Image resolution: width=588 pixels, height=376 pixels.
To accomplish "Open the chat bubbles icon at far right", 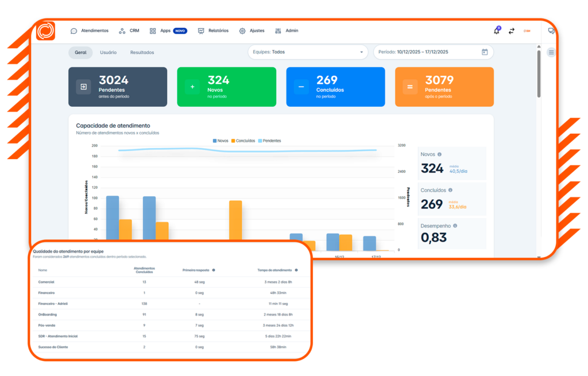I will tap(551, 31).
